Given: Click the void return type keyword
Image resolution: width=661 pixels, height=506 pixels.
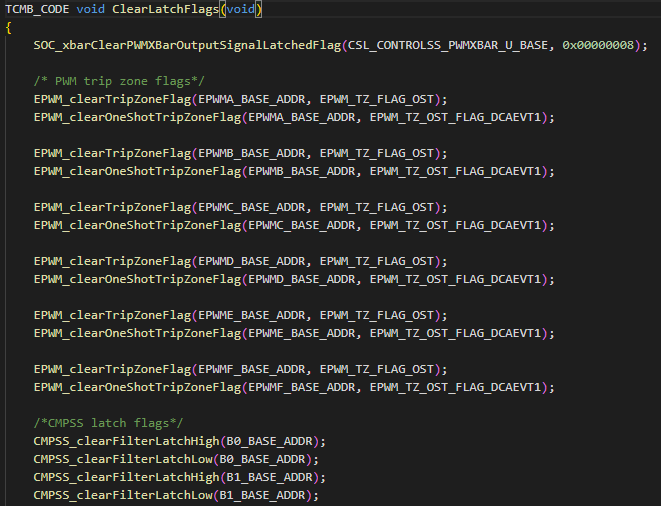Looking at the screenshot, I should 91,9.
